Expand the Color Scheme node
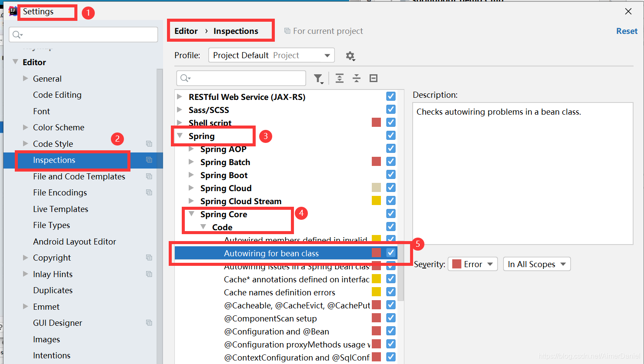 pos(25,127)
